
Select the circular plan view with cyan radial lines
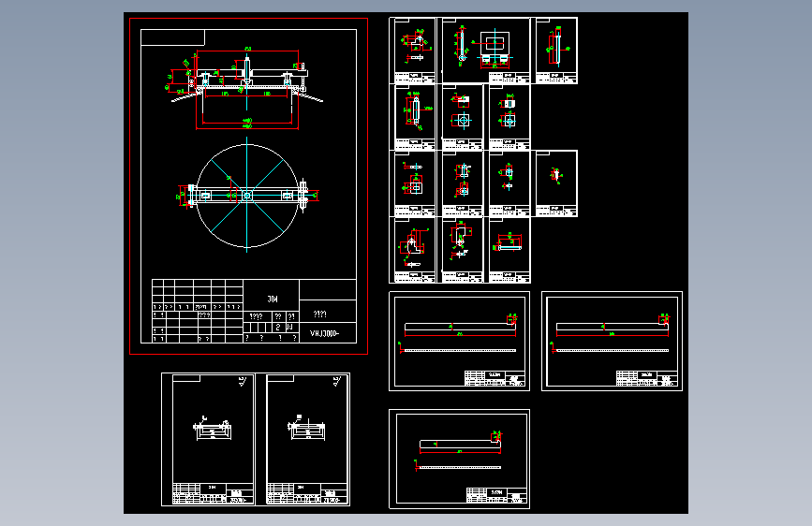247,196
